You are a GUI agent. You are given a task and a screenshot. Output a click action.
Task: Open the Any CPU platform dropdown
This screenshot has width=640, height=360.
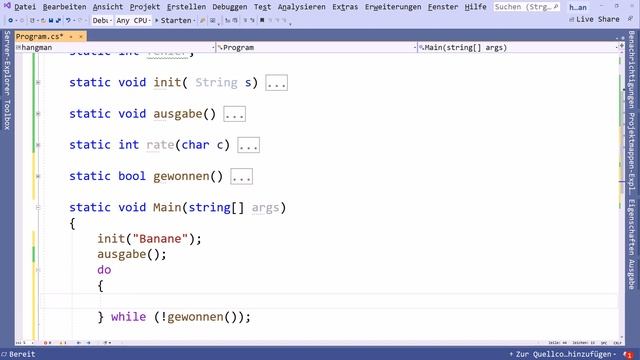[133, 20]
